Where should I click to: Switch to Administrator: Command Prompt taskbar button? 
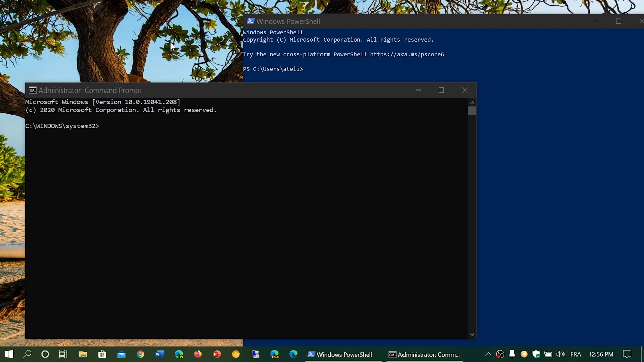[x=424, y=354]
